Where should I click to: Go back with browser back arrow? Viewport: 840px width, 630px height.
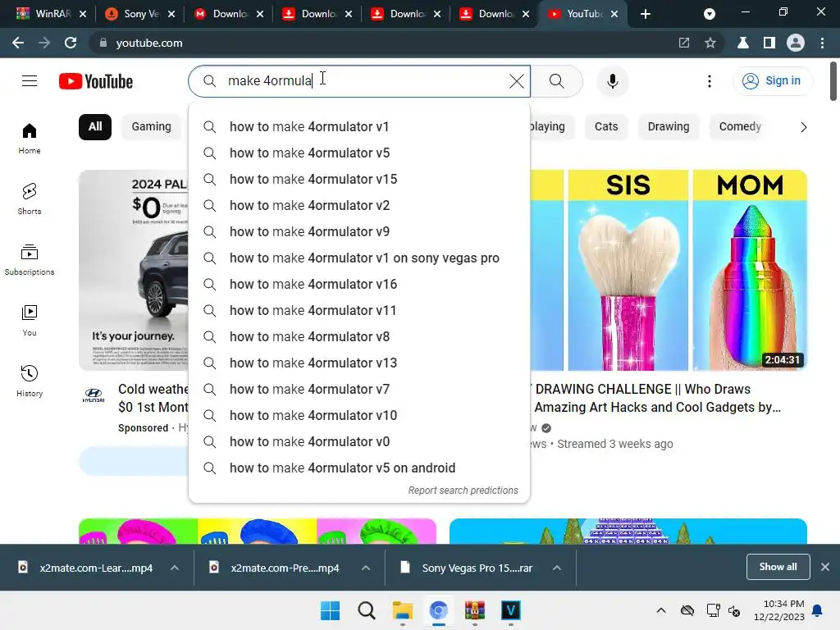[18, 43]
